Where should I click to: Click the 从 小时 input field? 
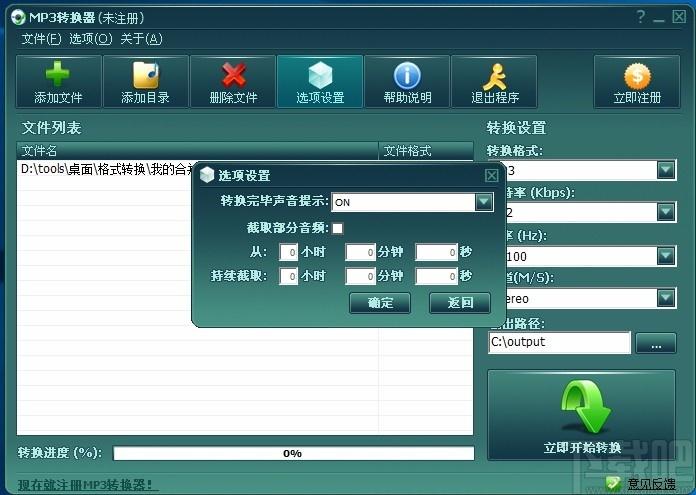[x=289, y=252]
